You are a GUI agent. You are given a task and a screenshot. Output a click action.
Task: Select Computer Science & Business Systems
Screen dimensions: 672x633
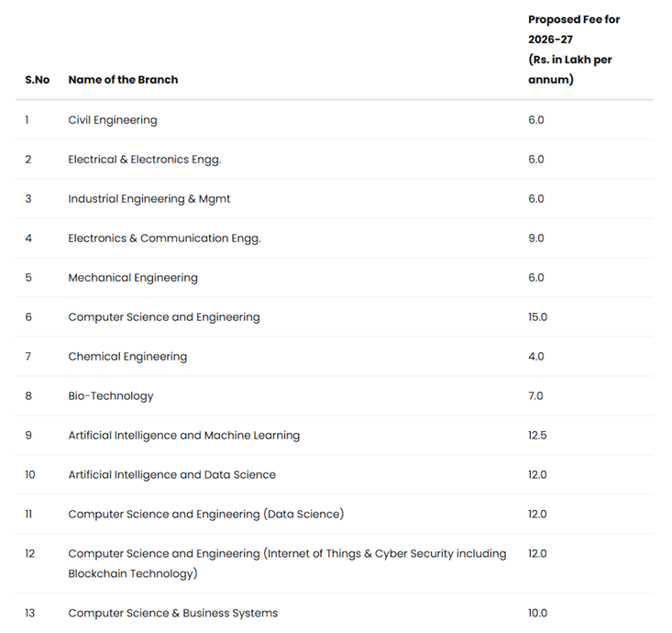(x=173, y=613)
